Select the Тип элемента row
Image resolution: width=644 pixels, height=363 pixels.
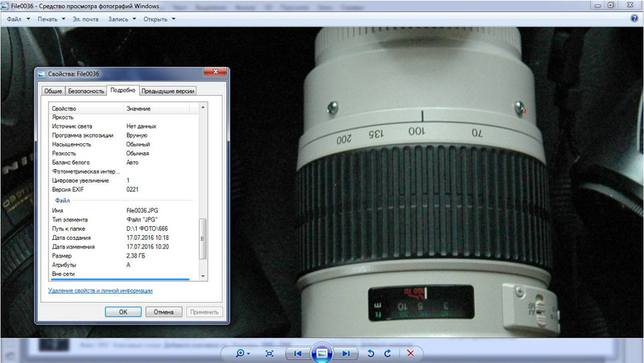(124, 220)
